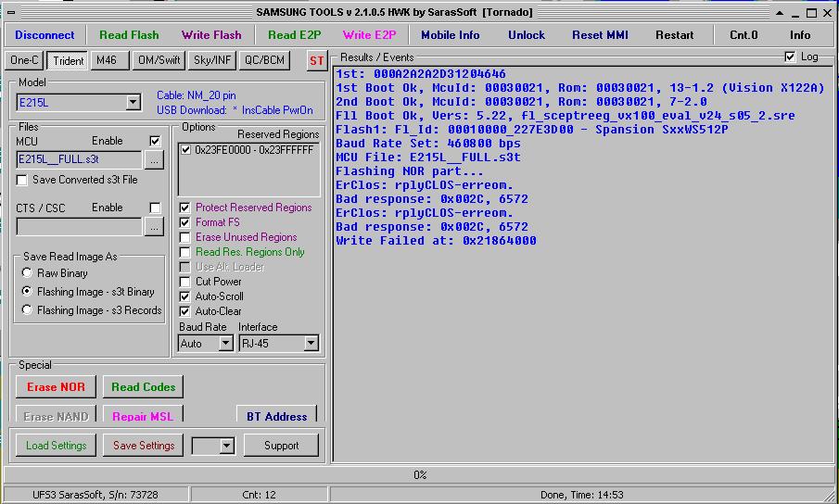The width and height of the screenshot is (839, 504).
Task: Open the Interface dropdown set to RJ-45
Action: coord(311,344)
